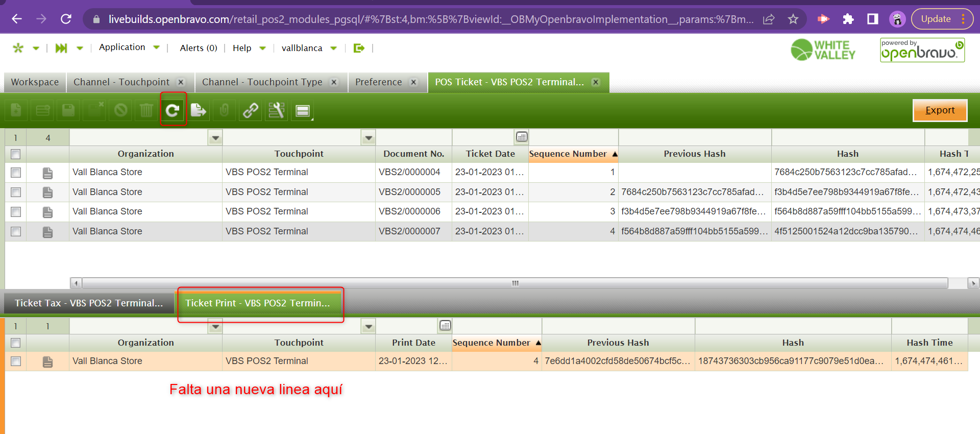Click the POS Ticket grid horizontal scrollbar thumb
Screen dimensions: 980x434
pos(515,283)
